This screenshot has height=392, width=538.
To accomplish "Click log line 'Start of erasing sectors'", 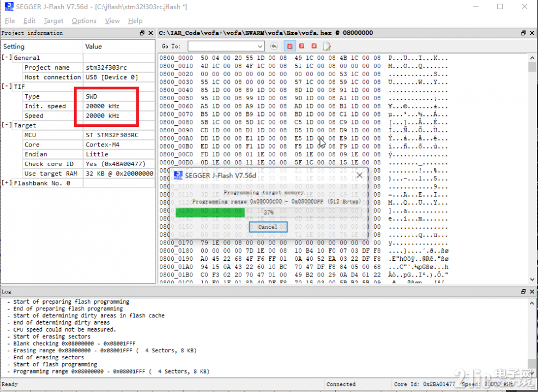I will pyautogui.click(x=52, y=336).
